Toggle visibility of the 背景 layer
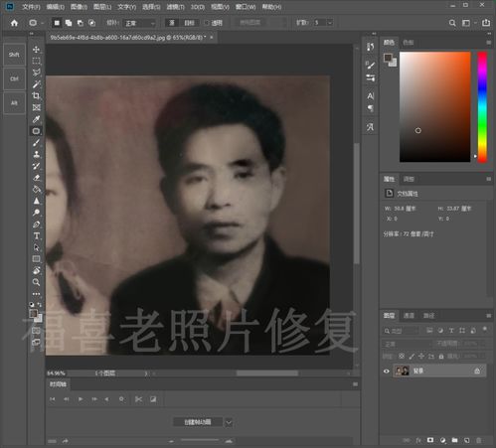Viewport: 496px width, 448px height. 387,372
